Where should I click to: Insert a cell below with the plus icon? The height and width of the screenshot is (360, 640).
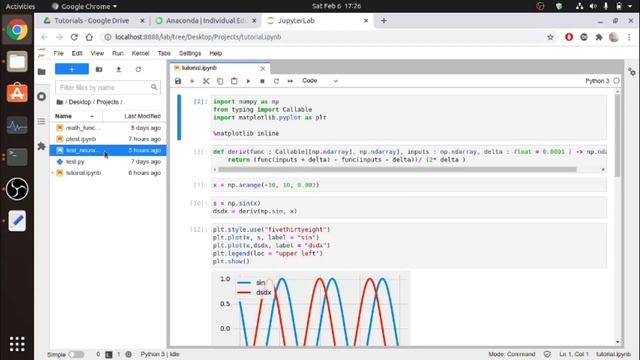point(192,81)
